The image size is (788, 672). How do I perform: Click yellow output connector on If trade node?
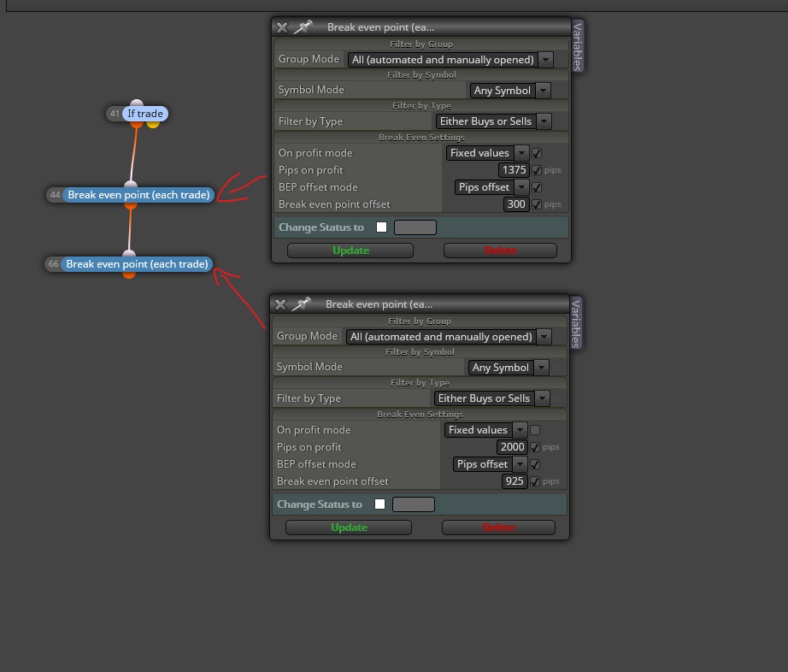153,124
